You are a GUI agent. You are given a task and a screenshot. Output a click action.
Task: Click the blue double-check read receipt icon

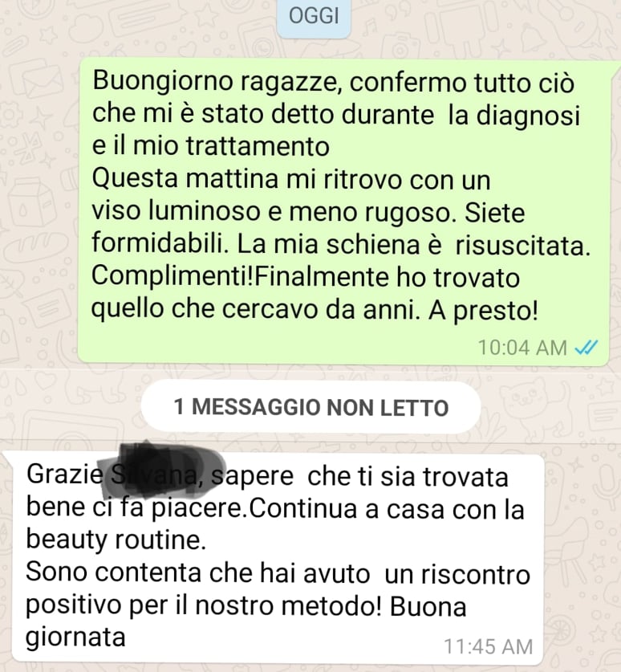(586, 348)
